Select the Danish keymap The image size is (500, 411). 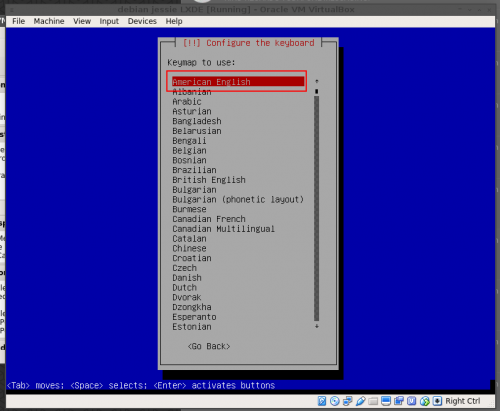pos(187,278)
